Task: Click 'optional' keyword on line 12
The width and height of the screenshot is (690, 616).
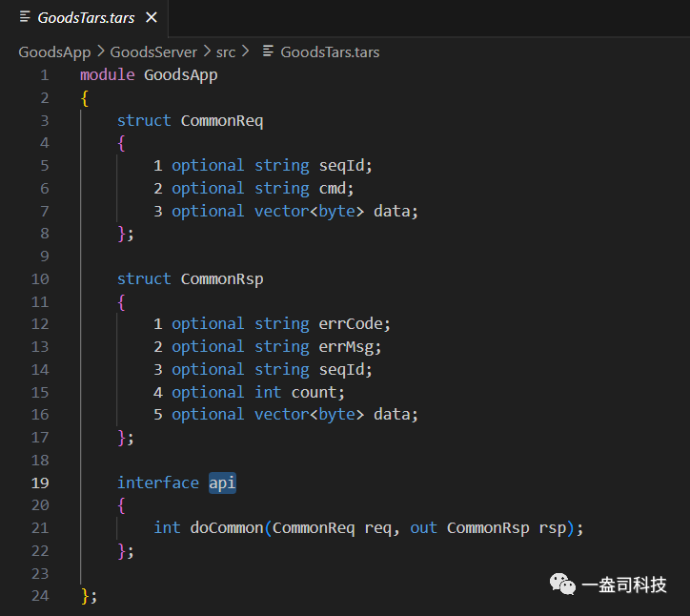Action: point(208,324)
